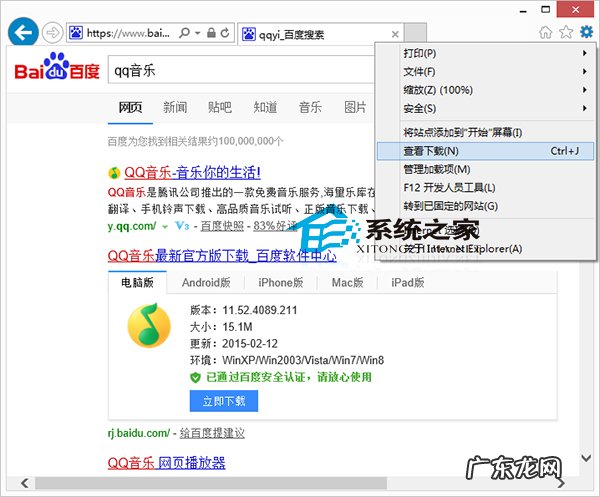Switch to the 音乐 tab

[310, 108]
